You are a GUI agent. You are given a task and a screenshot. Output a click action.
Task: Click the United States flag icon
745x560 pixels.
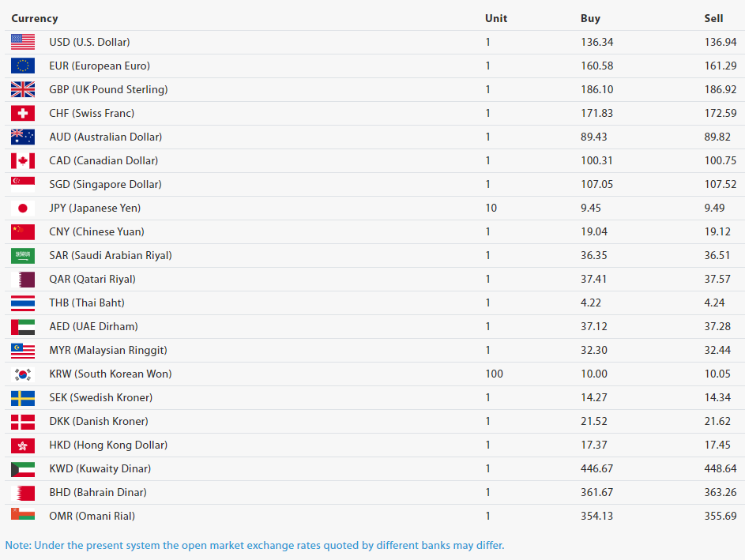coord(23,42)
